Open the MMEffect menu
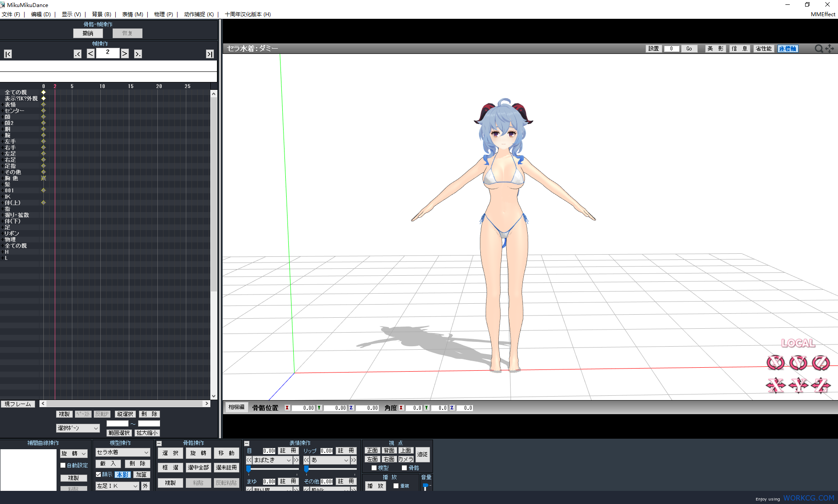Image resolution: width=838 pixels, height=504 pixels. [823, 14]
